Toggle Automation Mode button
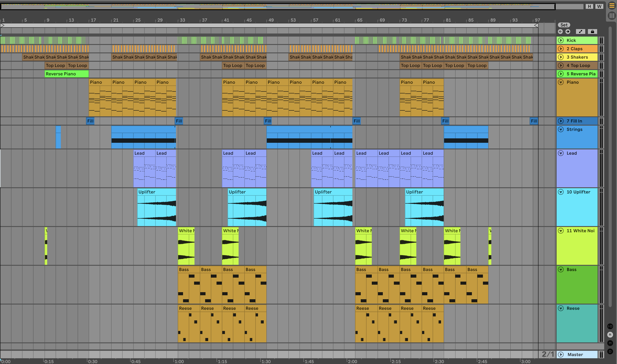The width and height of the screenshot is (617, 364). tap(580, 31)
